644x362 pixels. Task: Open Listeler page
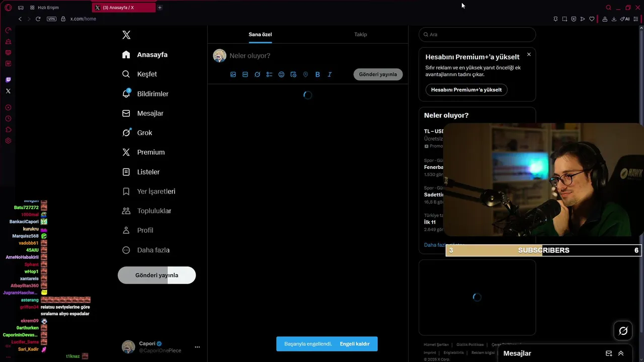coord(141,172)
